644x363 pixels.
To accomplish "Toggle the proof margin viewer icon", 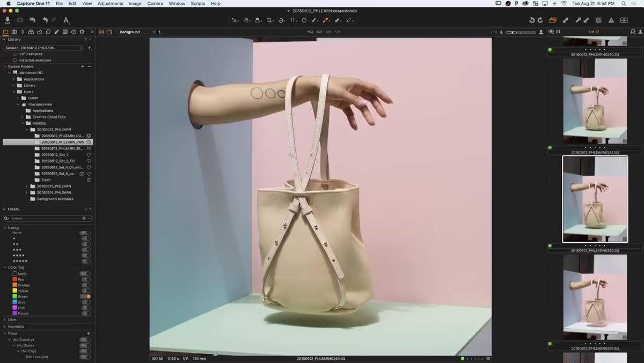I will pyautogui.click(x=109, y=32).
